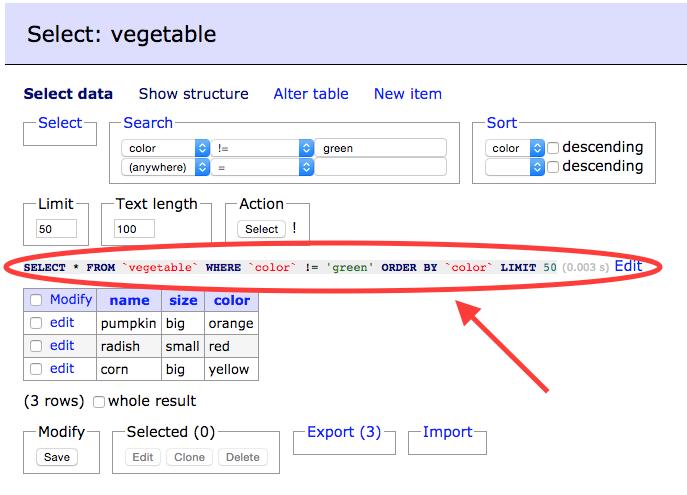Click the New item link

pos(407,94)
